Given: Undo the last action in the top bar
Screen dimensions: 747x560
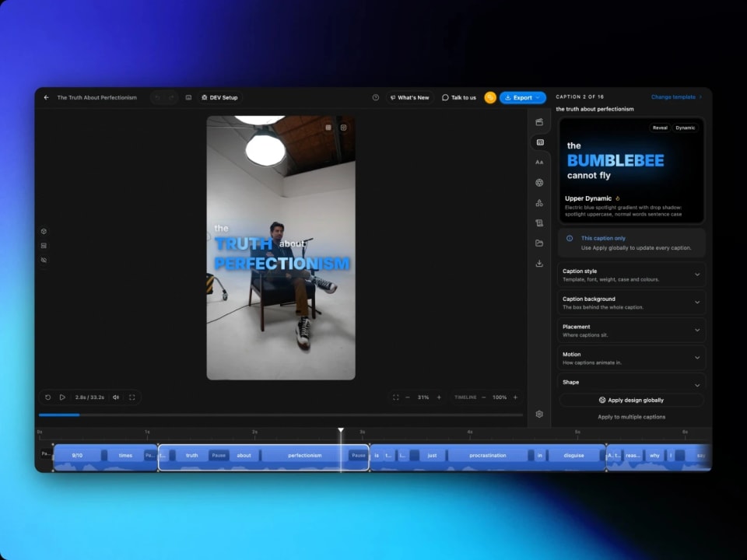Looking at the screenshot, I should click(157, 98).
